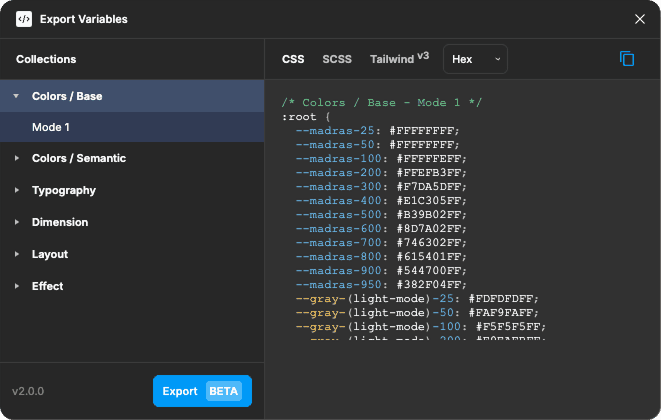This screenshot has width=661, height=420.
Task: Click the Export BETA button
Action: point(202,391)
